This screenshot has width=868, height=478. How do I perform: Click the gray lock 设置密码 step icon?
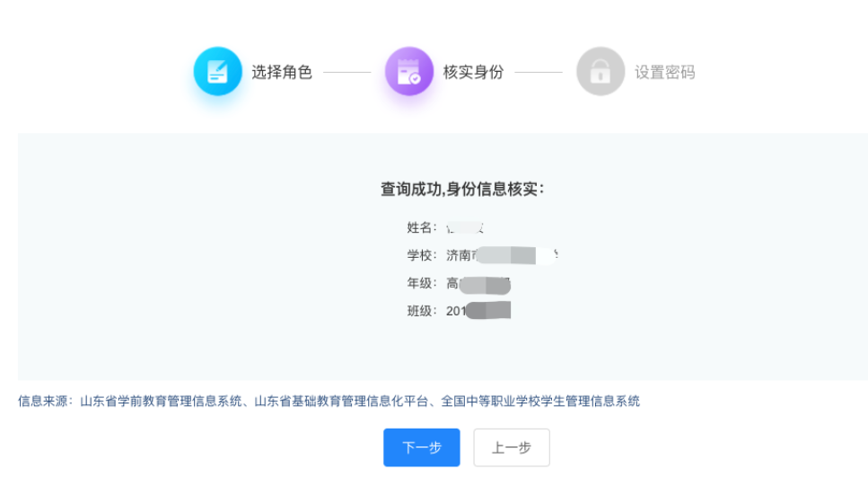pos(601,71)
